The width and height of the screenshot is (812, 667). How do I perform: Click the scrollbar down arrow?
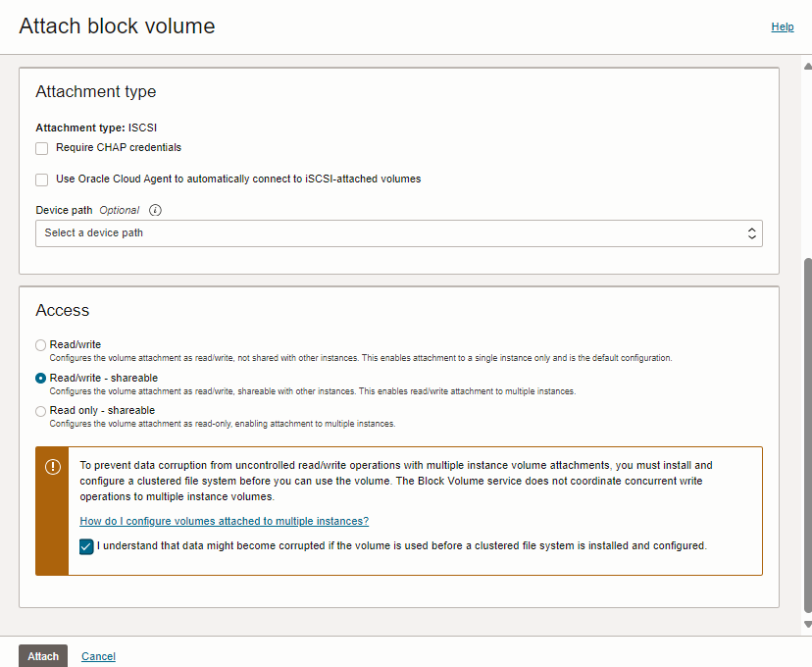coord(807,624)
